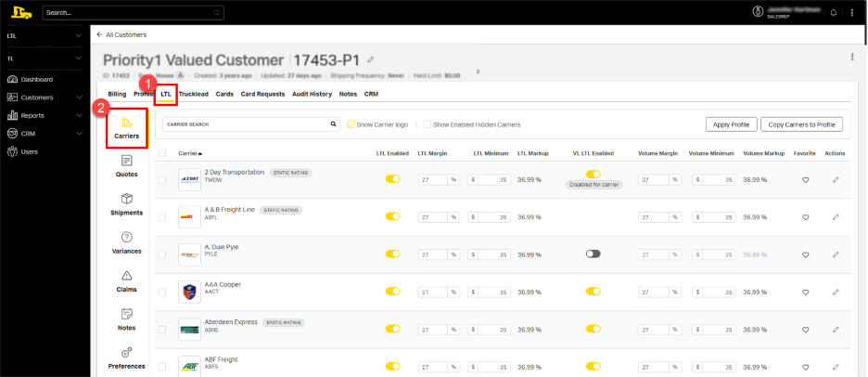Open the Preferences section
Image resolution: width=868 pixels, height=377 pixels.
(126, 358)
